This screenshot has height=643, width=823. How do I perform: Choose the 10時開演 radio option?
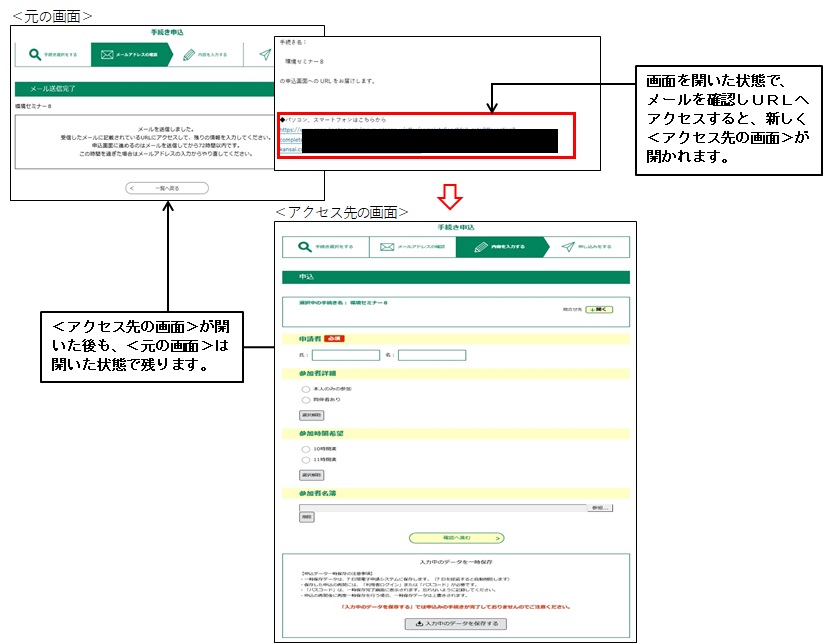click(303, 449)
